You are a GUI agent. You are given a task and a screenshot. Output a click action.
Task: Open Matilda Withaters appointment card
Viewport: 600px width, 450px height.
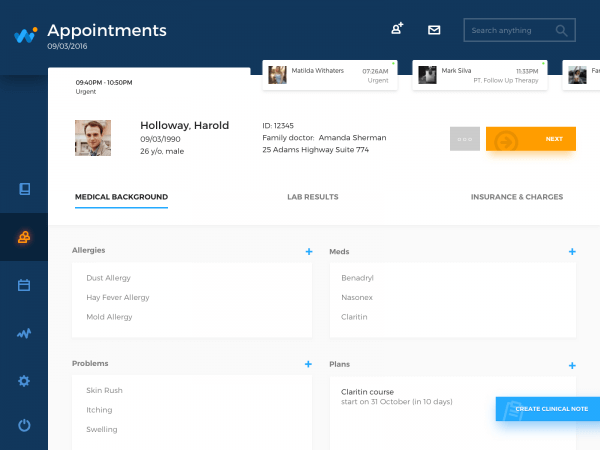coord(330,75)
